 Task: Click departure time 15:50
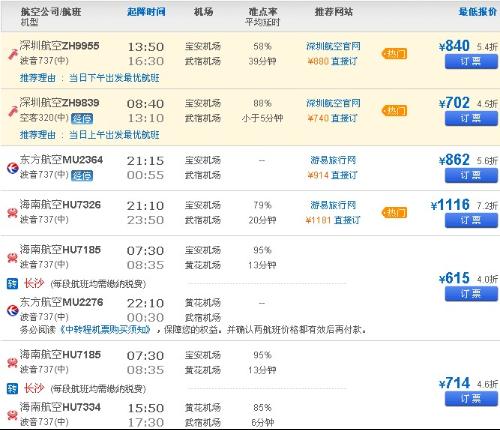[x=146, y=408]
